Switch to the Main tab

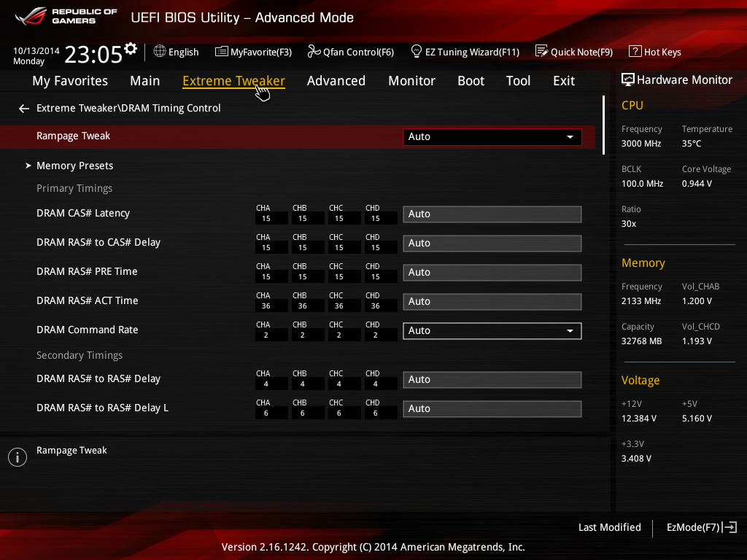[145, 81]
